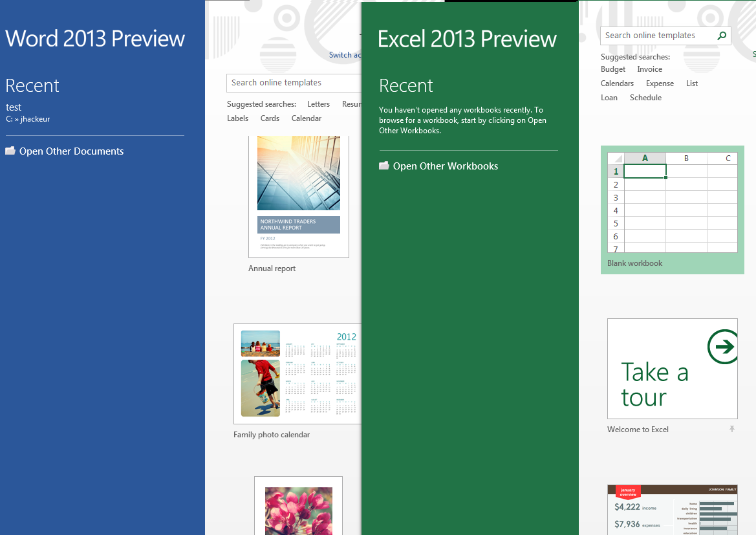Screen dimensions: 756x535
Task: Click the C: » jhackeur file path
Action: tap(28, 119)
